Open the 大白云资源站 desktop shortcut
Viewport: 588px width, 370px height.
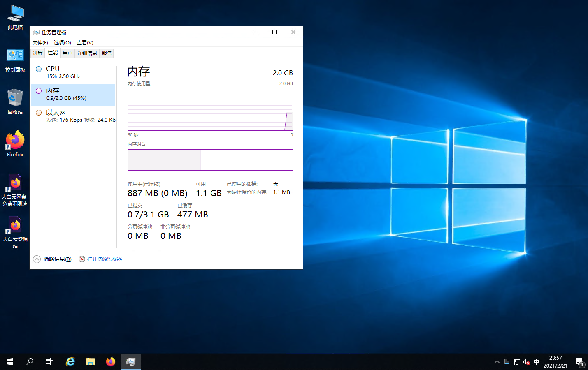pos(15,232)
